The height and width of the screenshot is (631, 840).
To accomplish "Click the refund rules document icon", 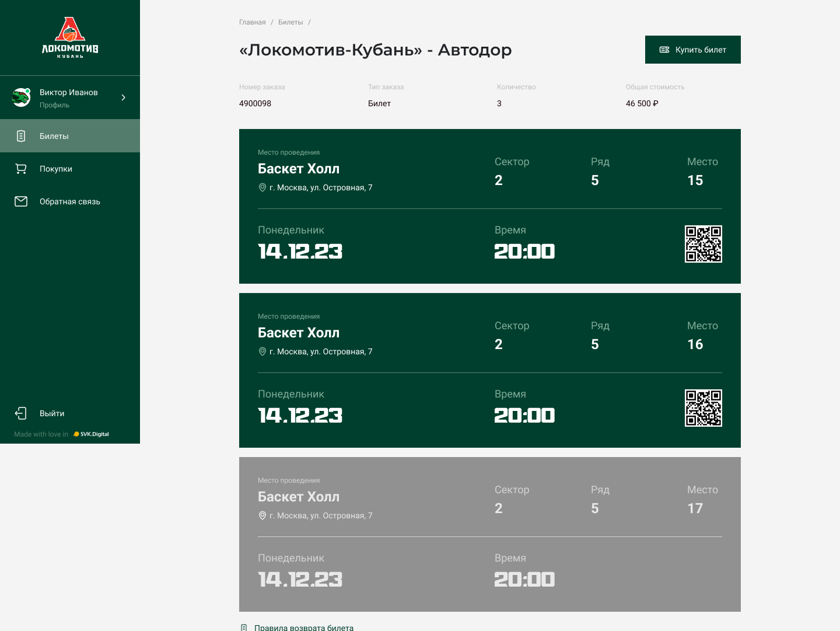I will coord(244,627).
